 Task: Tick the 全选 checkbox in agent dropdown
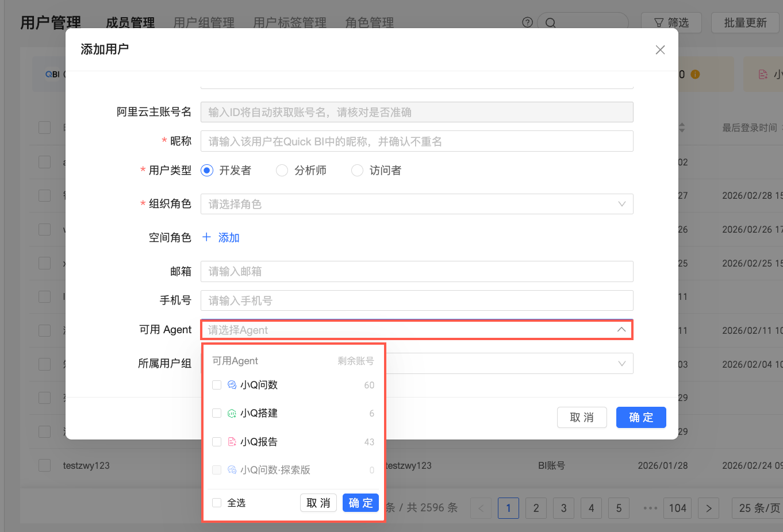tap(217, 503)
